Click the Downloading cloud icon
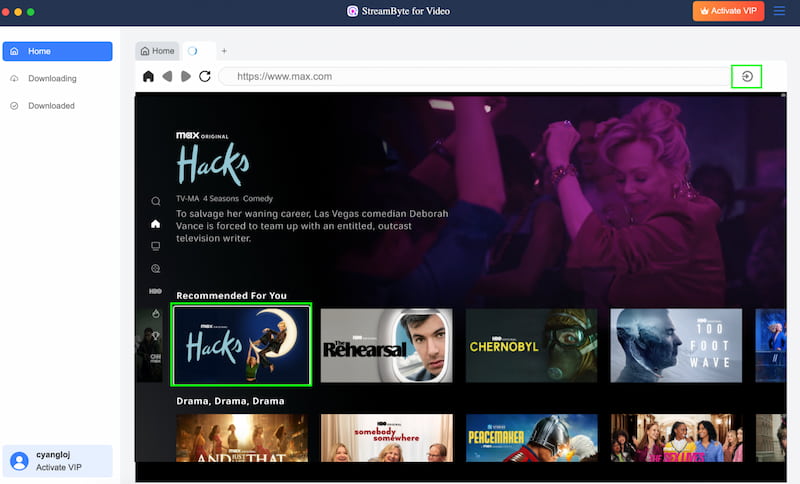 (x=14, y=79)
